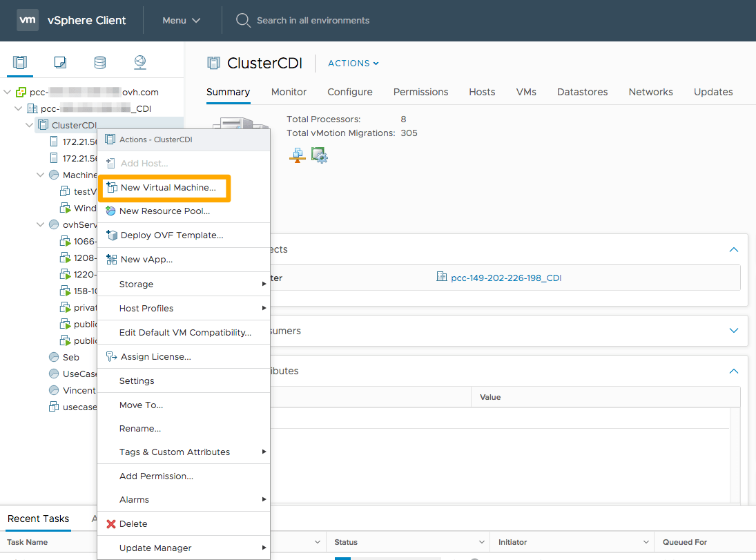This screenshot has width=756, height=560.
Task: Open the Datastores tab
Action: click(x=583, y=92)
